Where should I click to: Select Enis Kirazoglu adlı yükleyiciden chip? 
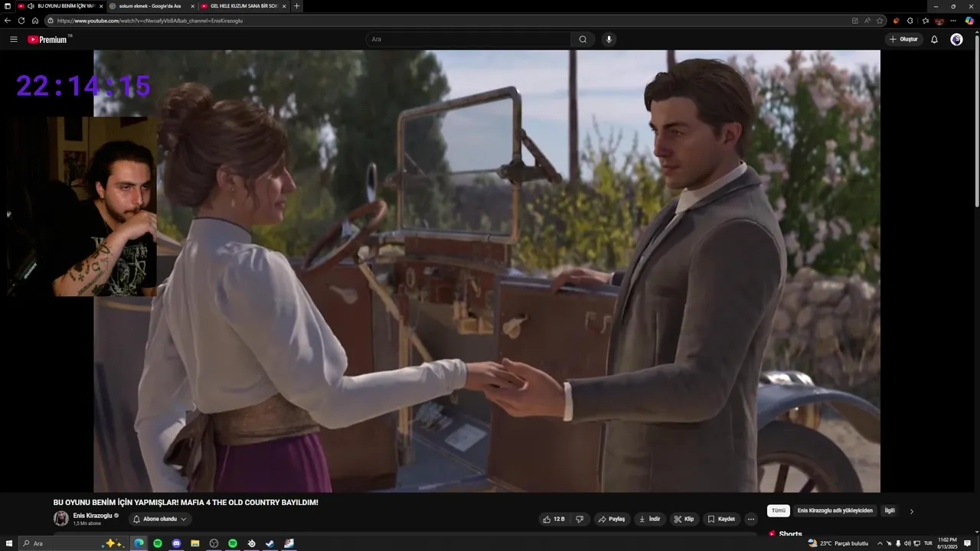tap(835, 510)
